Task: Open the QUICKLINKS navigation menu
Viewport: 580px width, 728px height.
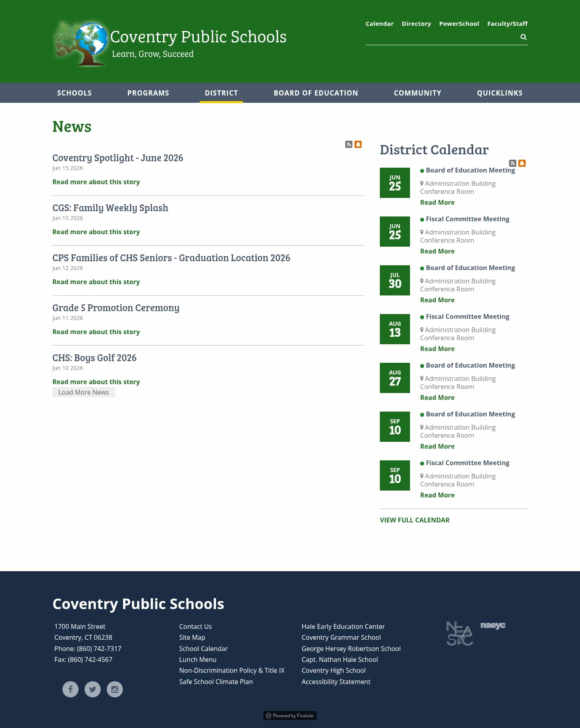Action: pyautogui.click(x=500, y=93)
